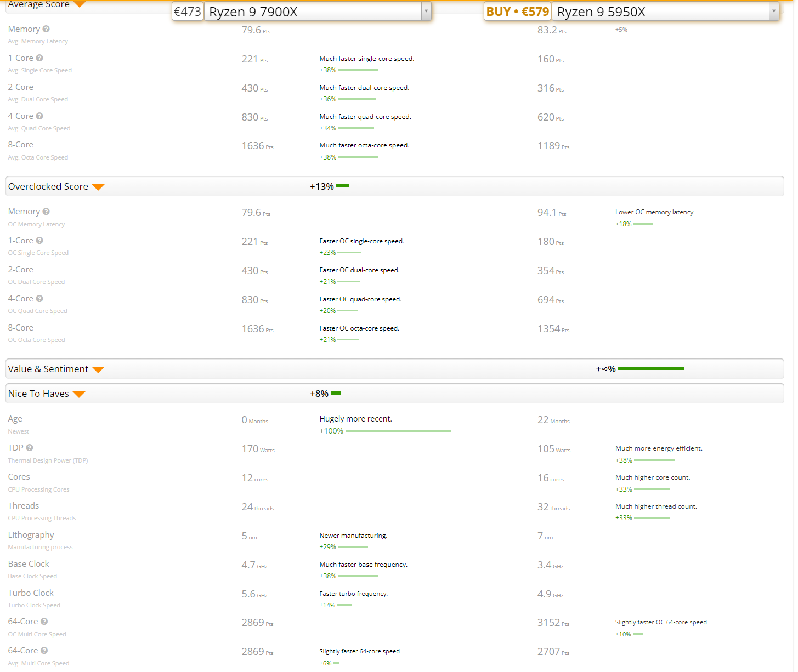Click the +13% Overclocked Score bar
Image resolution: width=798 pixels, height=672 pixels.
pyautogui.click(x=343, y=186)
